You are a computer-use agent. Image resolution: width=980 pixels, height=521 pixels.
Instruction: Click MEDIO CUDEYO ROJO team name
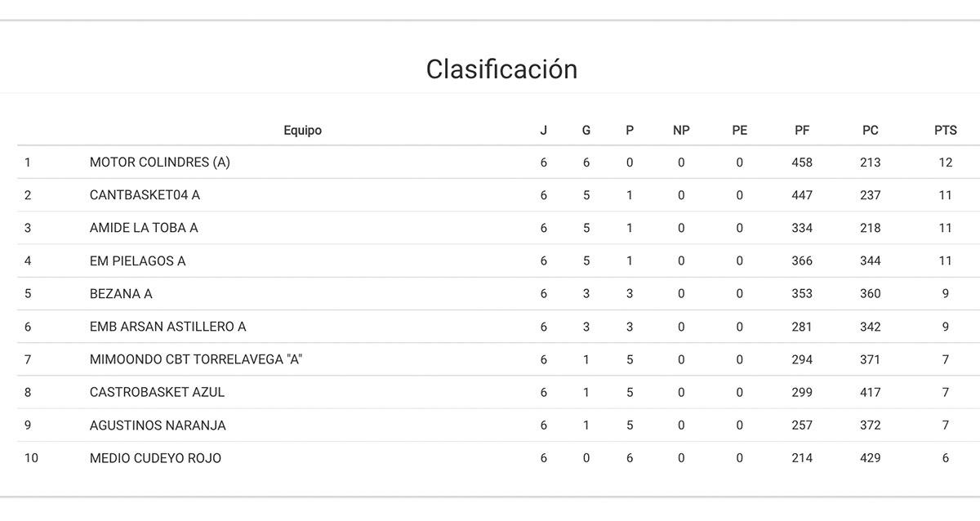pyautogui.click(x=155, y=458)
